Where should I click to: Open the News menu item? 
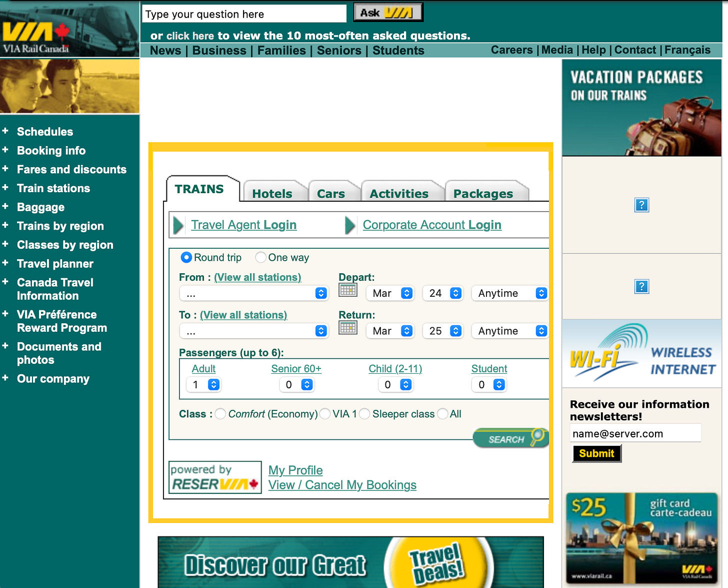[165, 51]
